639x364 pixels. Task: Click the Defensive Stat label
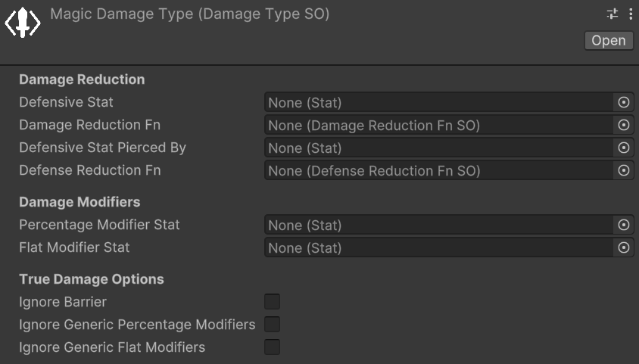click(x=66, y=102)
